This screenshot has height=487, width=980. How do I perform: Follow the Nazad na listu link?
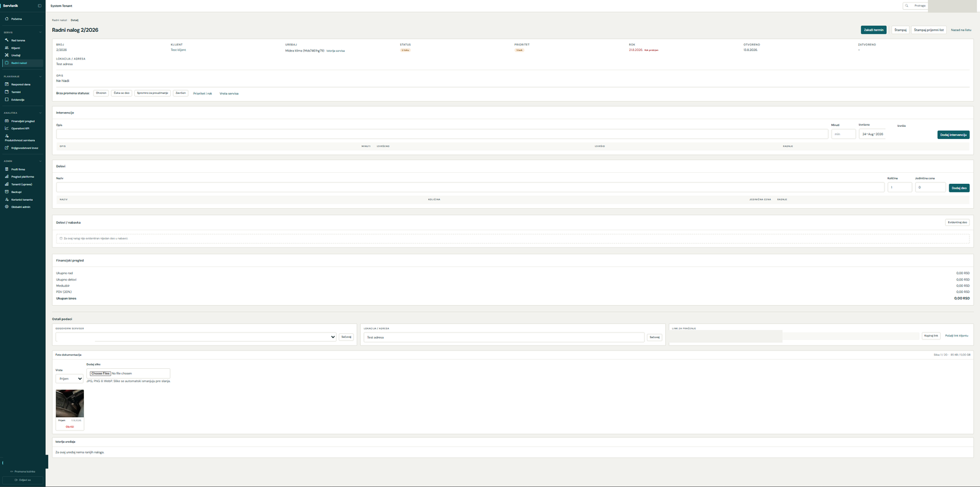(x=961, y=30)
